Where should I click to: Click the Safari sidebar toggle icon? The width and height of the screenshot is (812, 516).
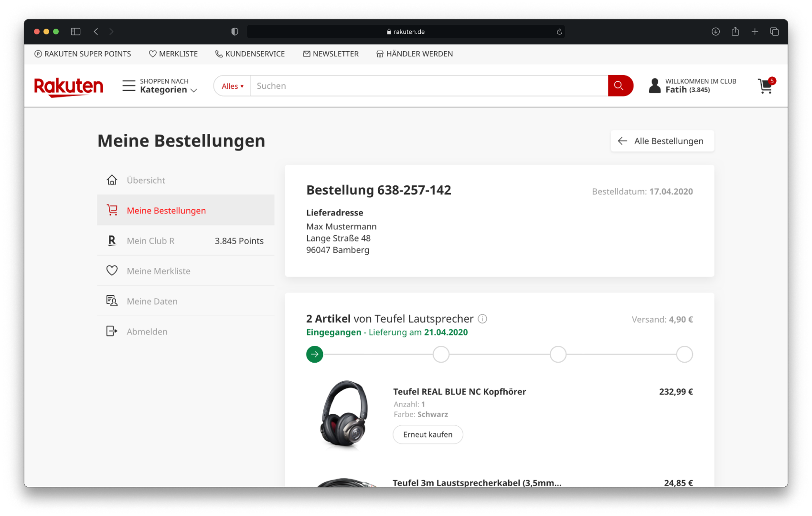75,32
